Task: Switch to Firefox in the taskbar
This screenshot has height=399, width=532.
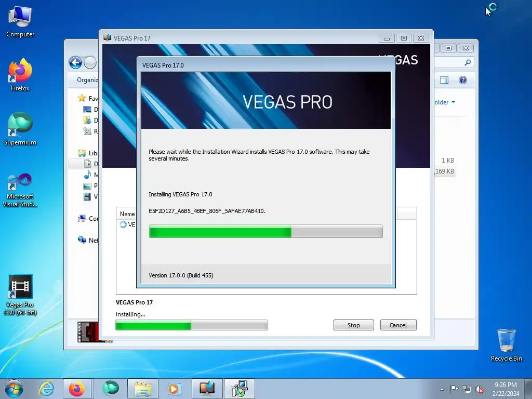Action: click(x=77, y=389)
